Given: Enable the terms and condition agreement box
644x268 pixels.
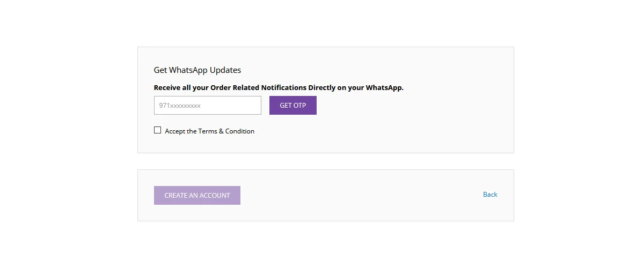Looking at the screenshot, I should [x=157, y=130].
